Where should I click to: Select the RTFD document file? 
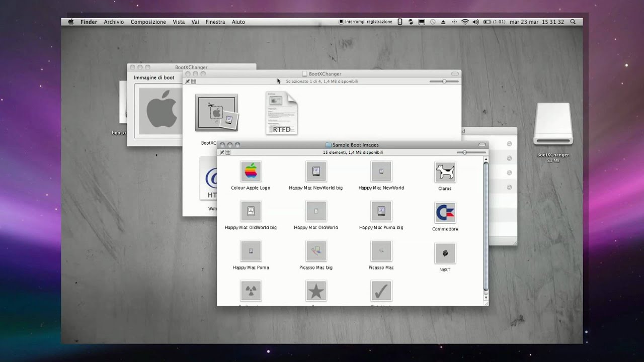tap(282, 113)
